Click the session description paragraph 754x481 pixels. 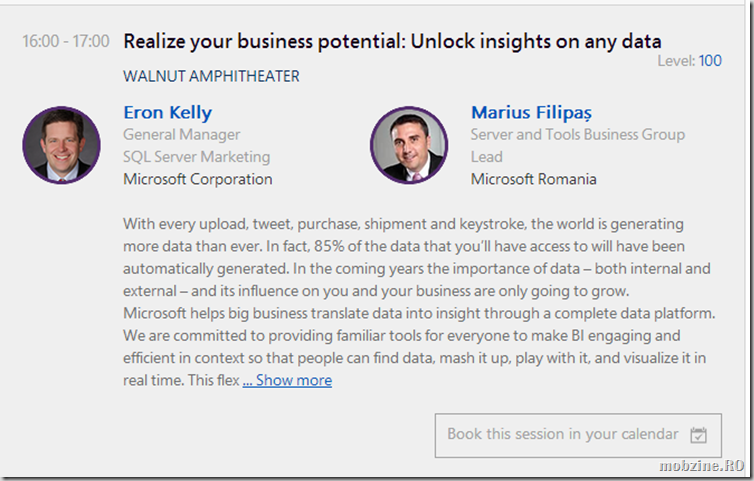(419, 302)
